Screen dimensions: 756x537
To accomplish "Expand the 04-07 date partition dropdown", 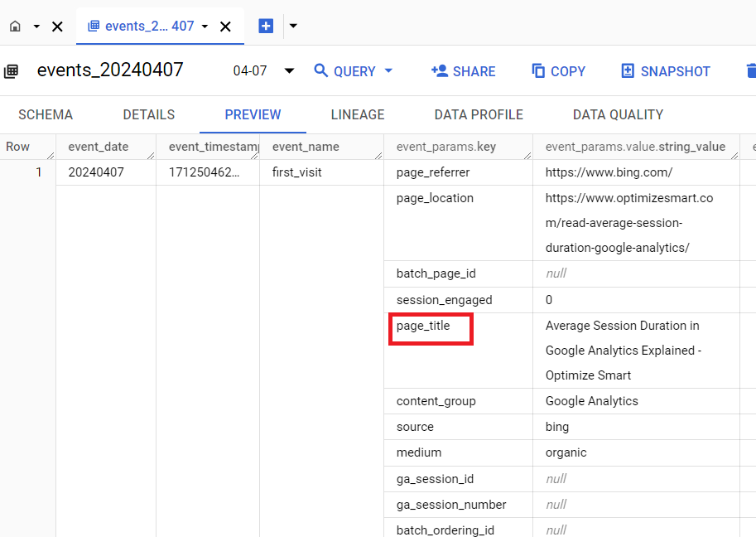I will coord(289,71).
